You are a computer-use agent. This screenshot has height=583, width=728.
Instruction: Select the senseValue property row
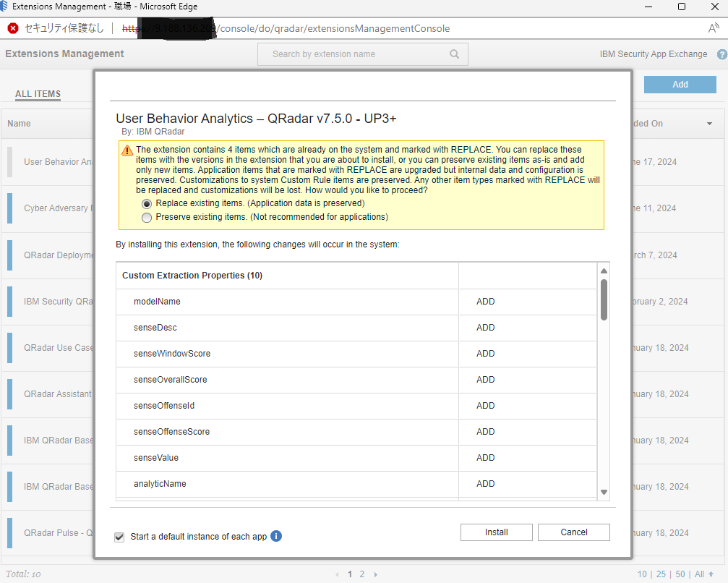pyautogui.click(x=356, y=458)
